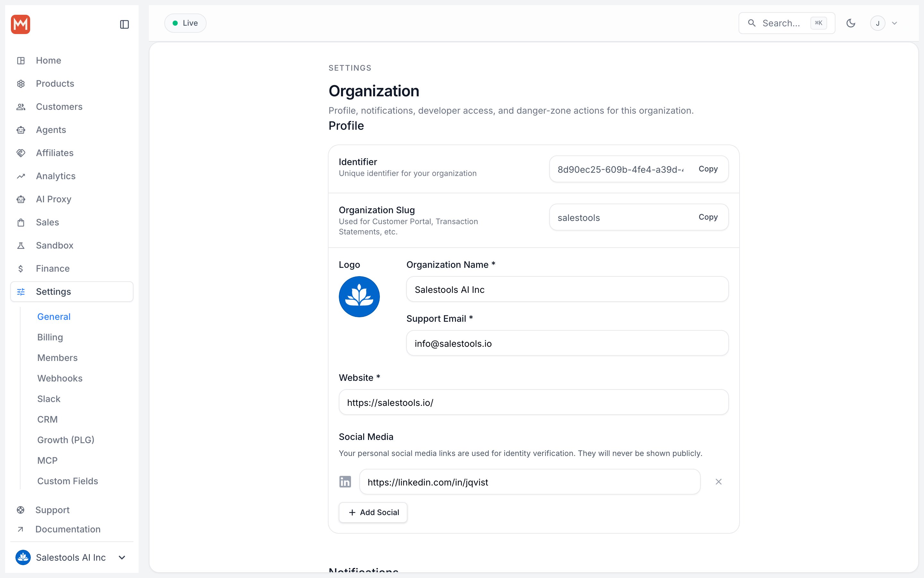Viewport: 924px width, 578px height.
Task: Click the Finance dollar icon
Action: (x=21, y=269)
